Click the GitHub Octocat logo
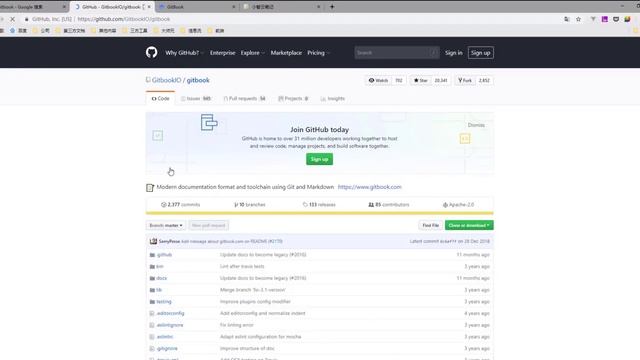Screen dimensions: 640x360 point(151,52)
